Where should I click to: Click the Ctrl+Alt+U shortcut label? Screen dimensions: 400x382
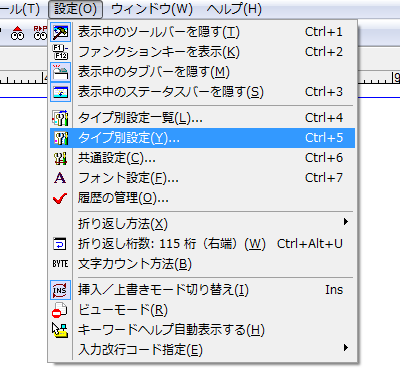coord(310,244)
